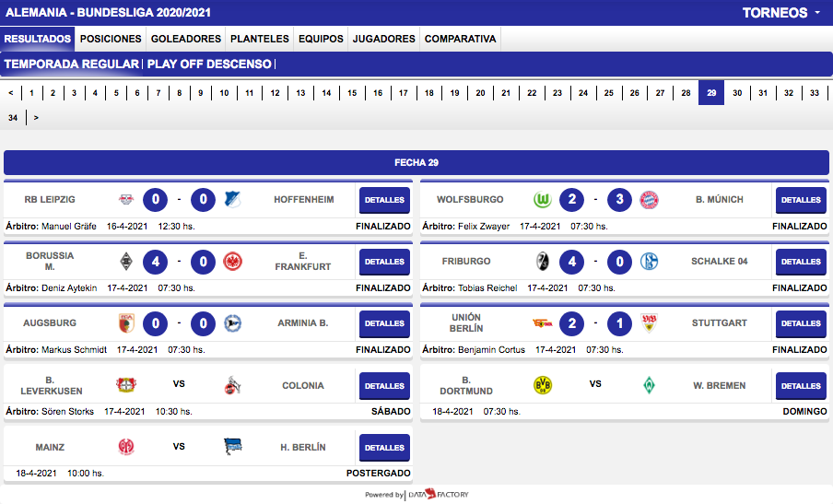The height and width of the screenshot is (504, 833).
Task: Open the COMPARATIVA tab
Action: click(x=460, y=39)
